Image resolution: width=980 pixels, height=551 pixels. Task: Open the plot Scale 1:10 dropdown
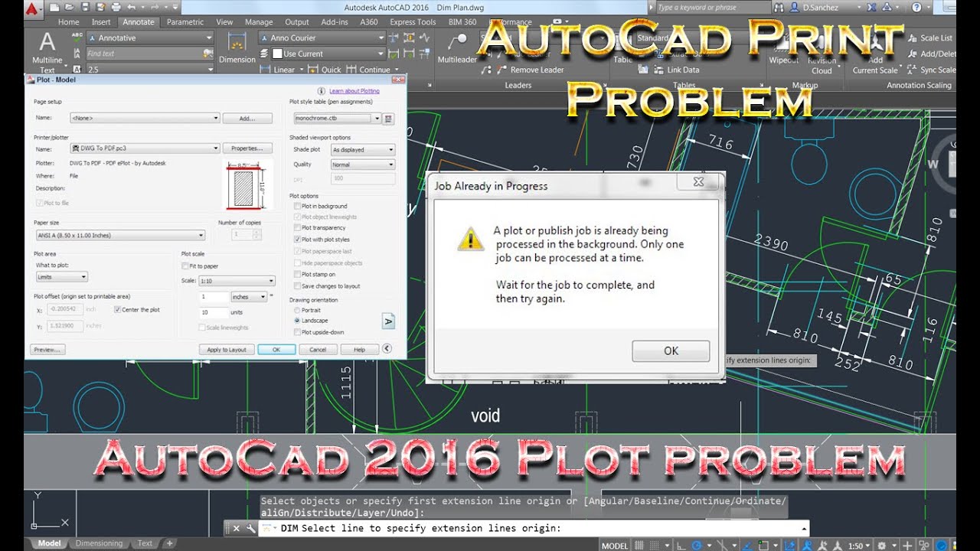pyautogui.click(x=237, y=281)
